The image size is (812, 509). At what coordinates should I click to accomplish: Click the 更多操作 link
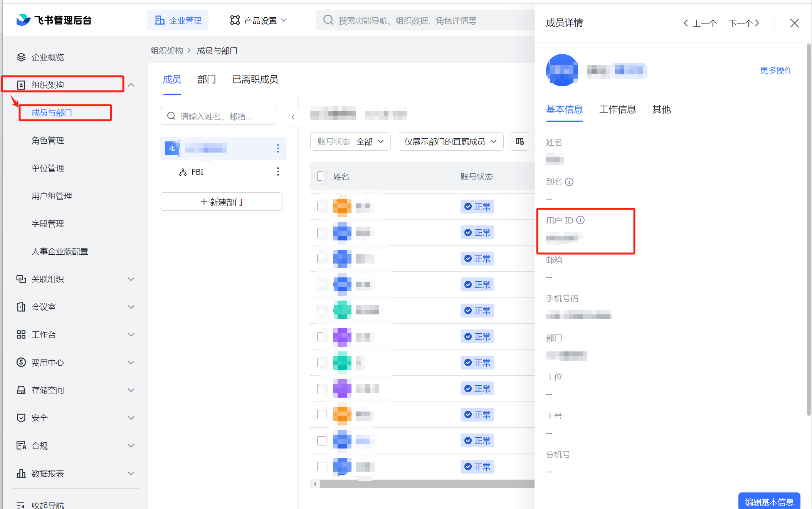pyautogui.click(x=776, y=70)
